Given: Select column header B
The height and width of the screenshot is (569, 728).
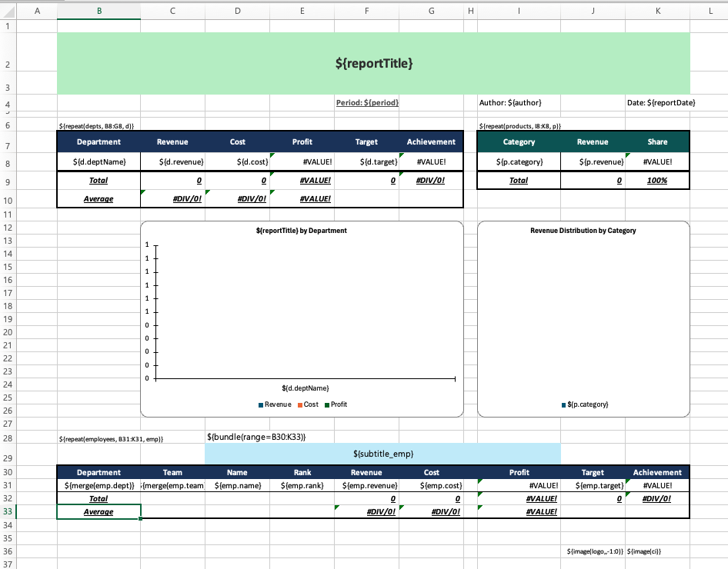Looking at the screenshot, I should tap(99, 11).
